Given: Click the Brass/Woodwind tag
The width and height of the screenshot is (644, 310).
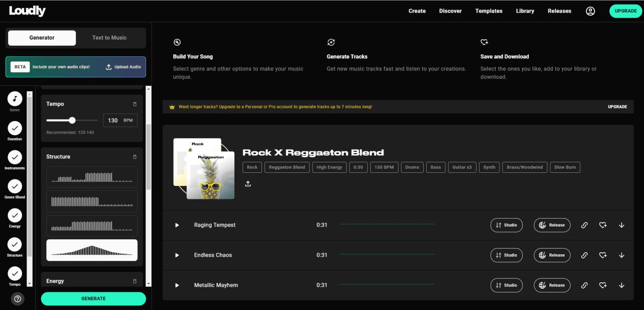Looking at the screenshot, I should 525,167.
